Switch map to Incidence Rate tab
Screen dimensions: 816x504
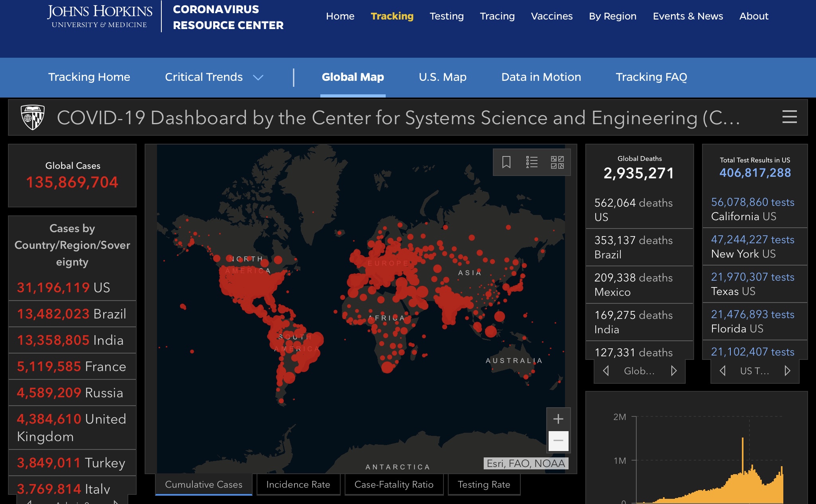(298, 484)
